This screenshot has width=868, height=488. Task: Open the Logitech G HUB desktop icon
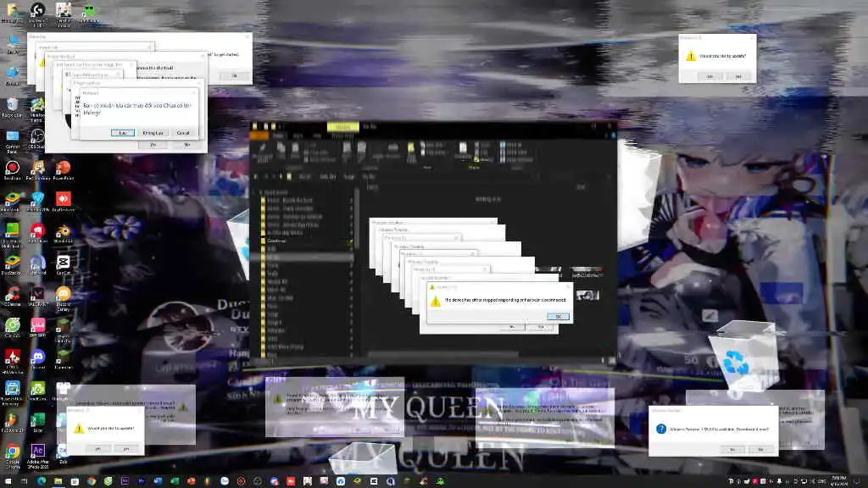(37, 14)
